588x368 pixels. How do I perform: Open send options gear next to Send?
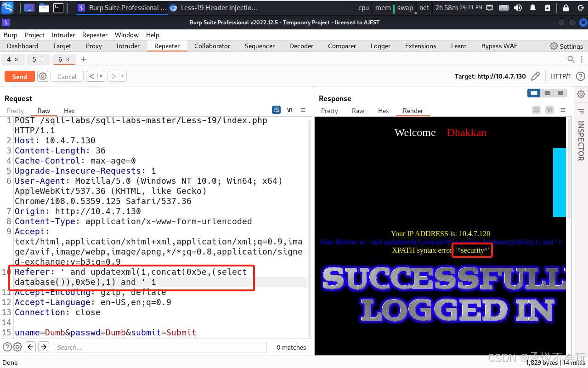tap(43, 77)
